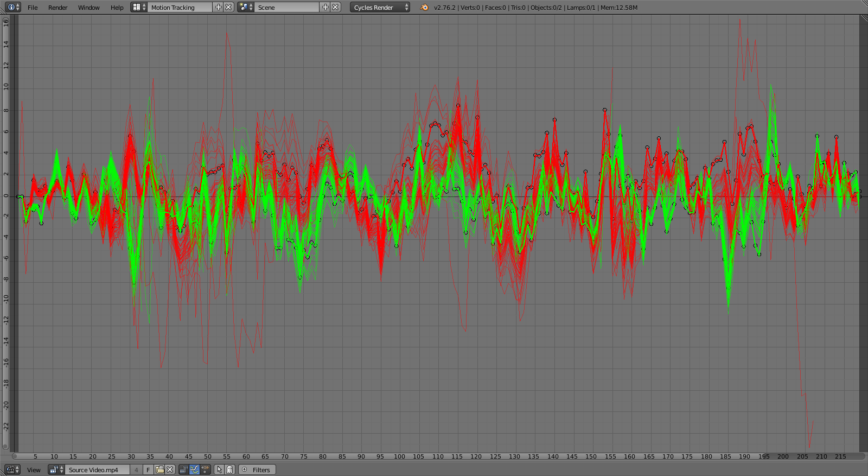Image resolution: width=868 pixels, height=476 pixels.
Task: Delete the Motion Tracking screen layout
Action: (x=228, y=8)
